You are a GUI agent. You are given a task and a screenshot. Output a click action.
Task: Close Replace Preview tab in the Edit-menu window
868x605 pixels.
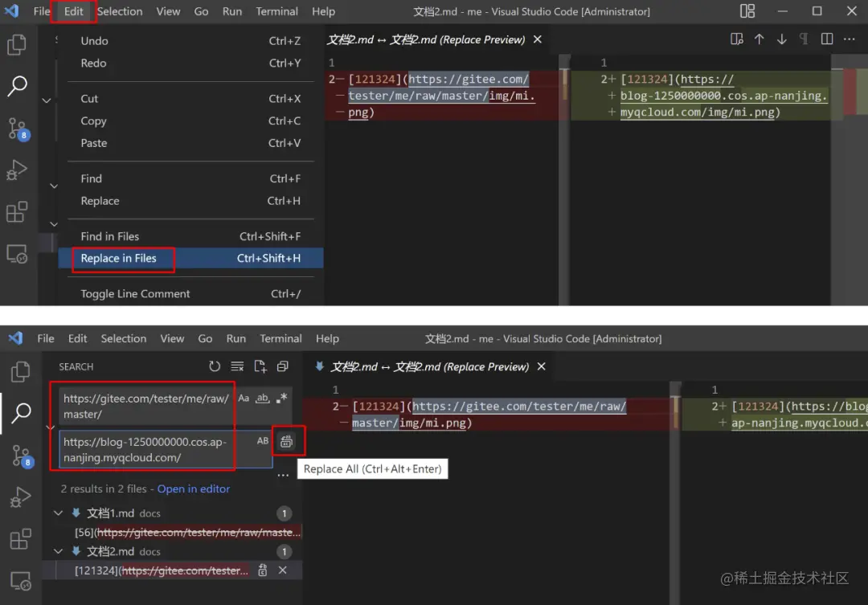pyautogui.click(x=538, y=39)
